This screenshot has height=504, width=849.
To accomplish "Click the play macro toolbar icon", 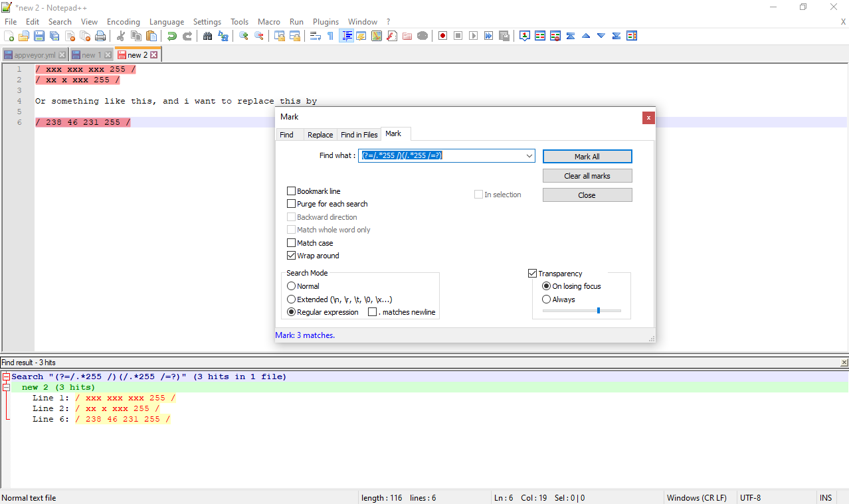I will pos(474,36).
